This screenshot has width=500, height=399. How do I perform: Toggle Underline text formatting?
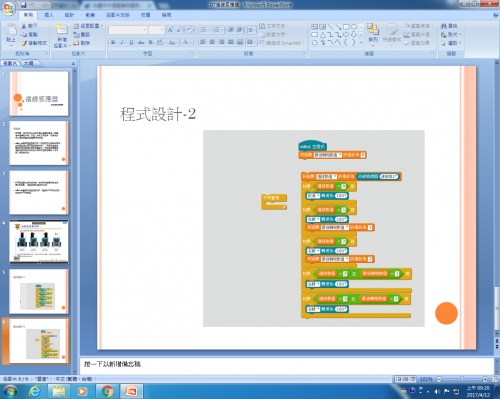(131, 42)
